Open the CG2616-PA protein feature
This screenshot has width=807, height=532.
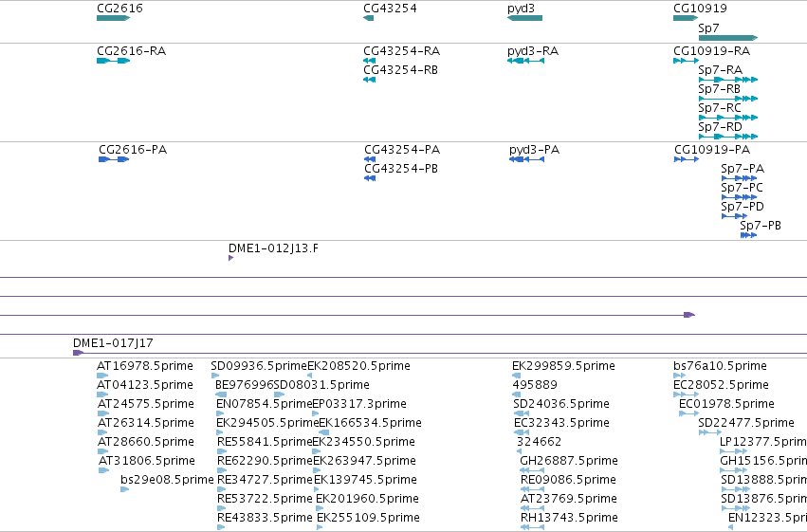tap(114, 159)
